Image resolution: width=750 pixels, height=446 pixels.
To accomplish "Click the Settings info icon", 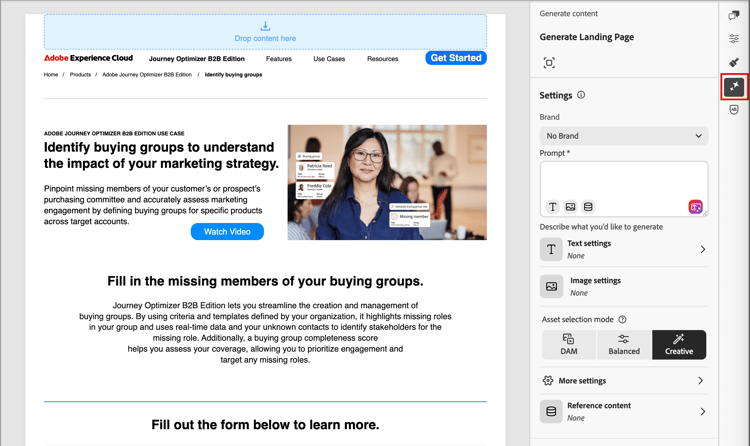I will click(x=581, y=95).
